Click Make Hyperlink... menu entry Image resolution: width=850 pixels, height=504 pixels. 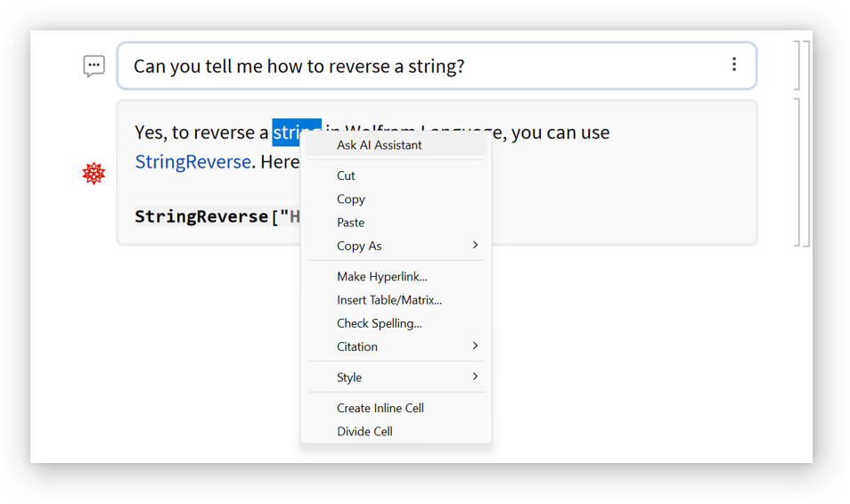[x=381, y=277]
